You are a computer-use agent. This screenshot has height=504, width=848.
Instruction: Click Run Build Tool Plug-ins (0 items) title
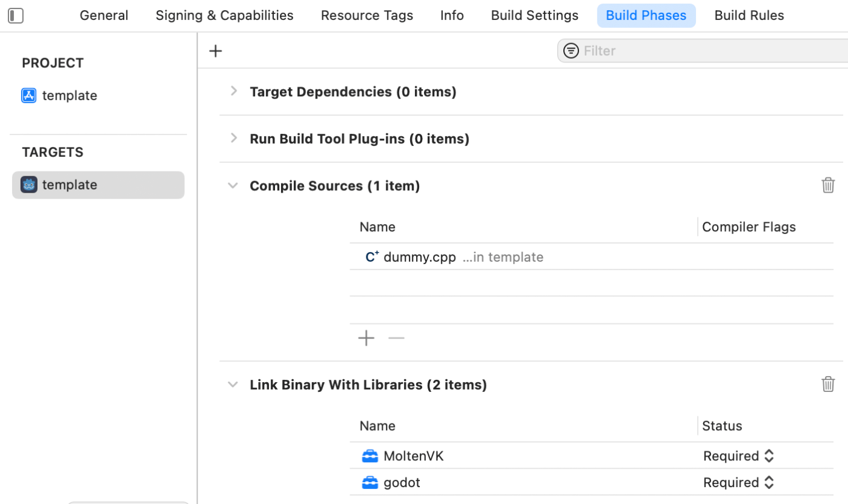click(x=359, y=139)
